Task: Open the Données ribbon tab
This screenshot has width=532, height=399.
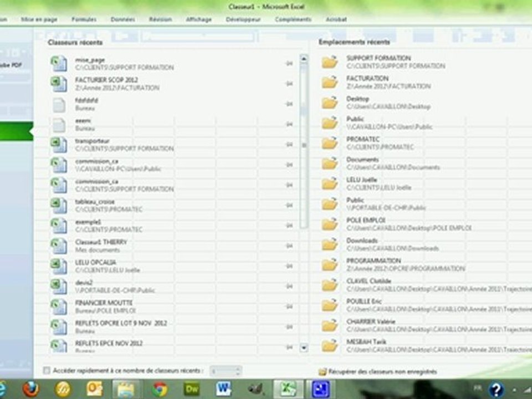Action: tap(122, 19)
